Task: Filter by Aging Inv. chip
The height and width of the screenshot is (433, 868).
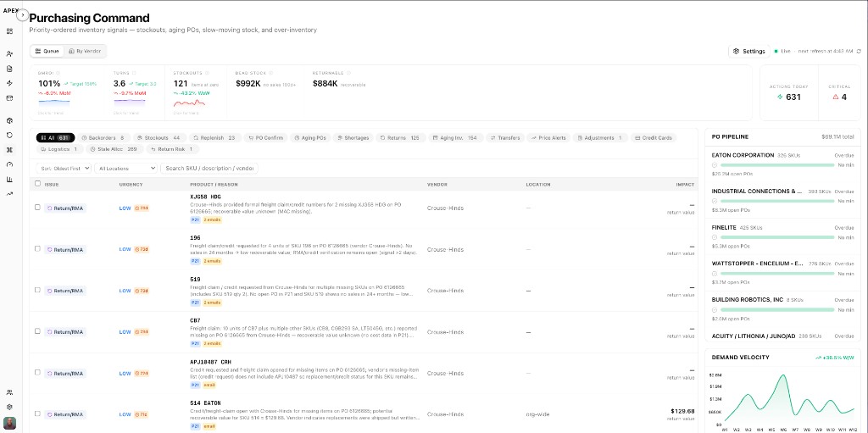Action: [456, 138]
